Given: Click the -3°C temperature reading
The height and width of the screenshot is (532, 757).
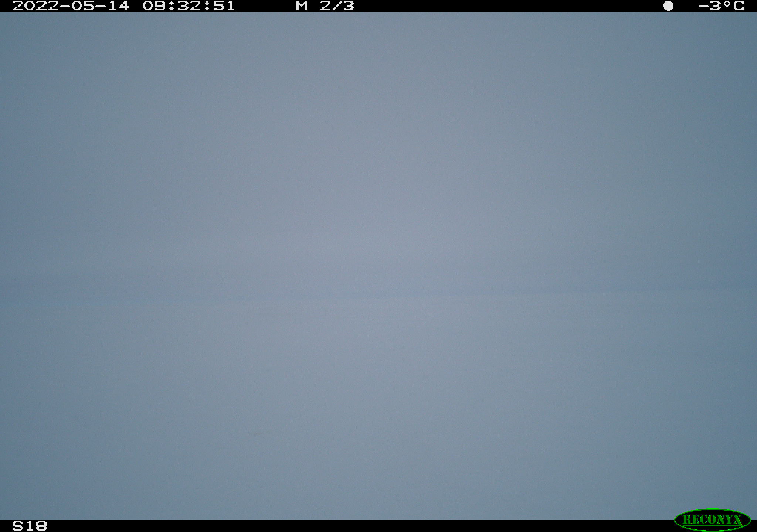Looking at the screenshot, I should [722, 6].
